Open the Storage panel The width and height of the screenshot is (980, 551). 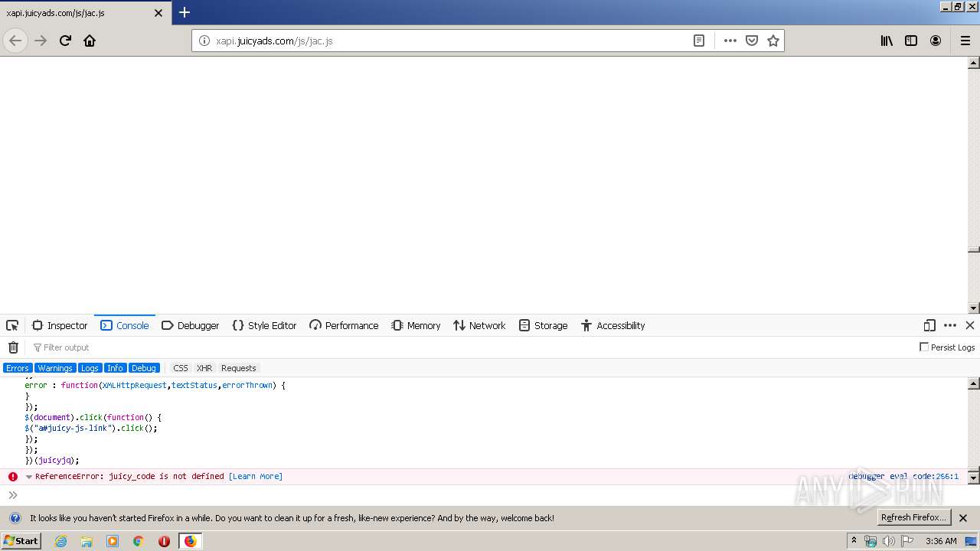click(543, 325)
